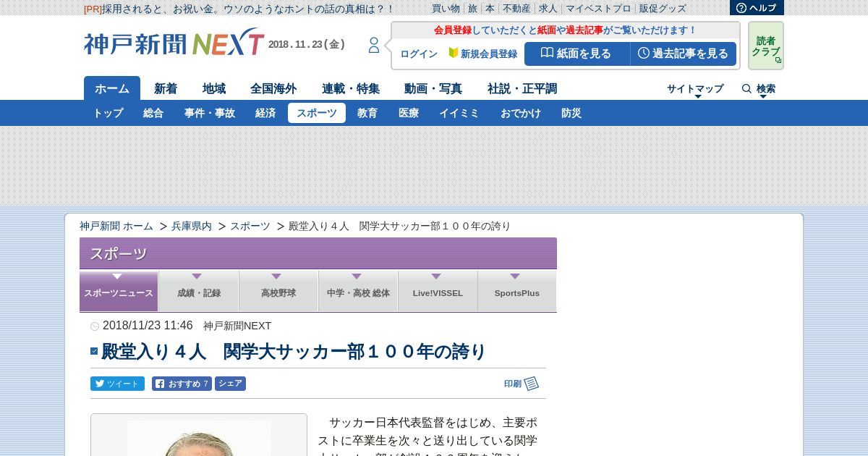
Task: Click the magnifier search icon
Action: [746, 88]
